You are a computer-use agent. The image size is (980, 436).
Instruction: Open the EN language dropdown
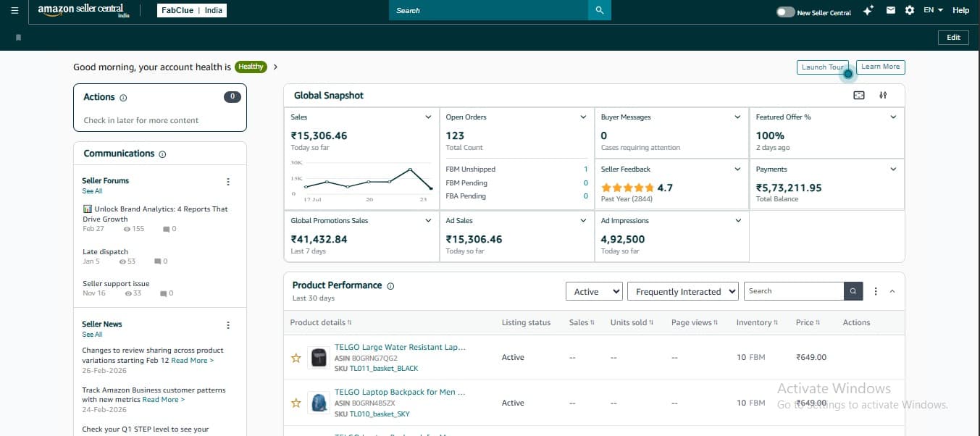click(x=934, y=10)
